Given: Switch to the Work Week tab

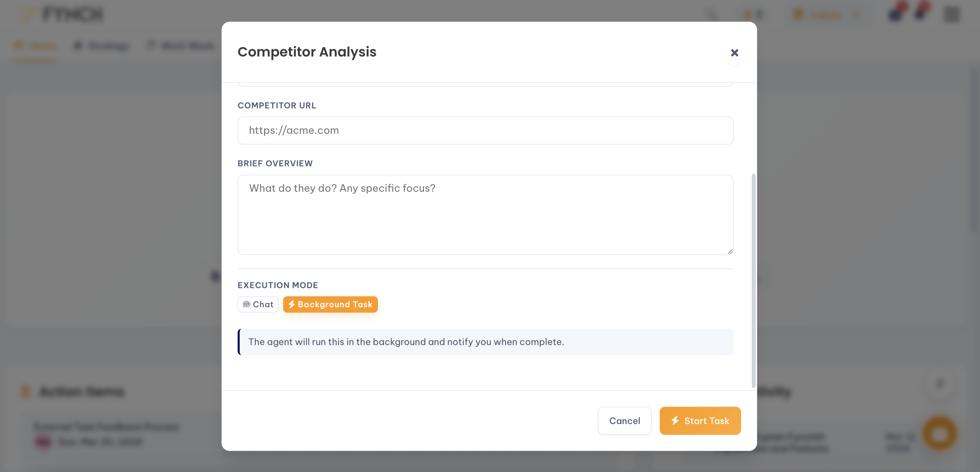Looking at the screenshot, I should tap(181, 46).
